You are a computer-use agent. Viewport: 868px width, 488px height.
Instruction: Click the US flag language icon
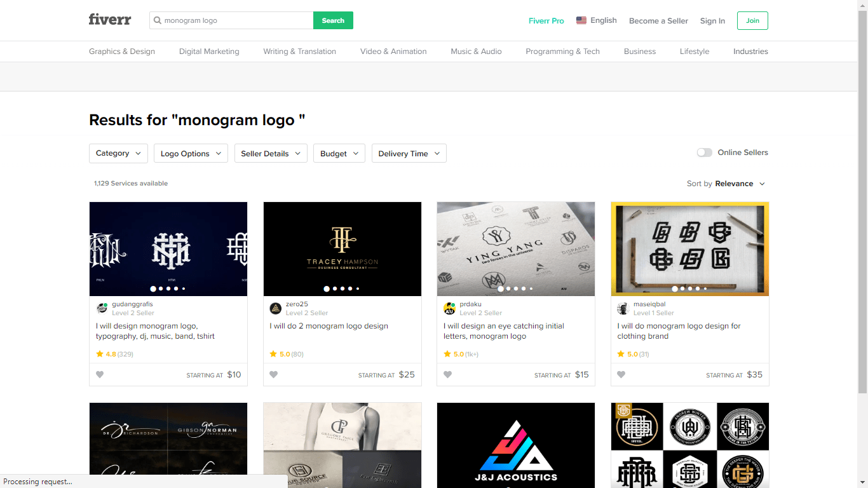pyautogui.click(x=581, y=20)
